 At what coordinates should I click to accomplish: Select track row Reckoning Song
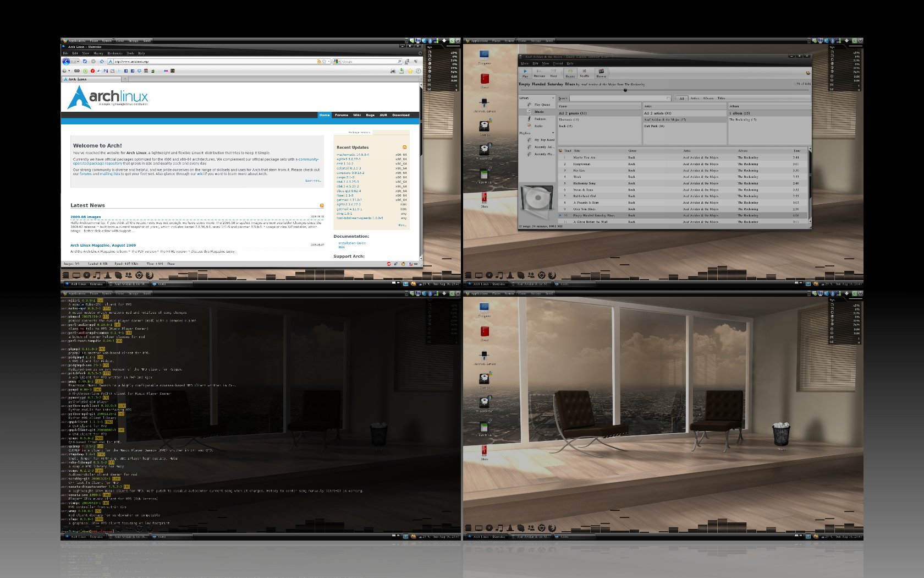pyautogui.click(x=683, y=183)
